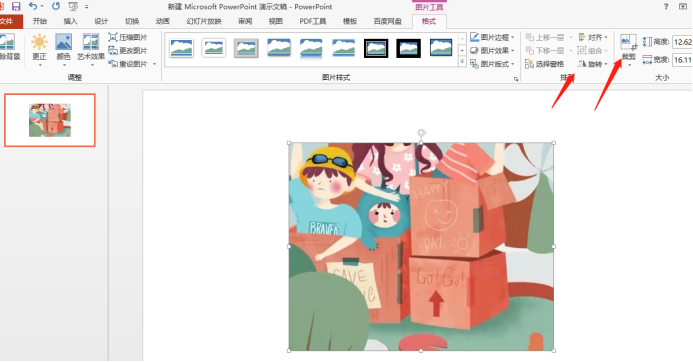Click the 组合 group objects button

tap(593, 51)
